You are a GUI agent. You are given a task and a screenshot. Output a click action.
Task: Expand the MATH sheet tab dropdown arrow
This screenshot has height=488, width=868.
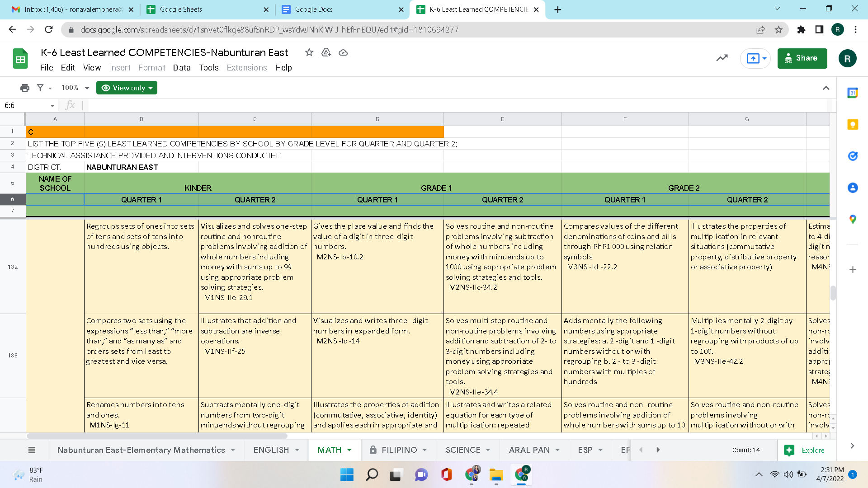tap(349, 450)
